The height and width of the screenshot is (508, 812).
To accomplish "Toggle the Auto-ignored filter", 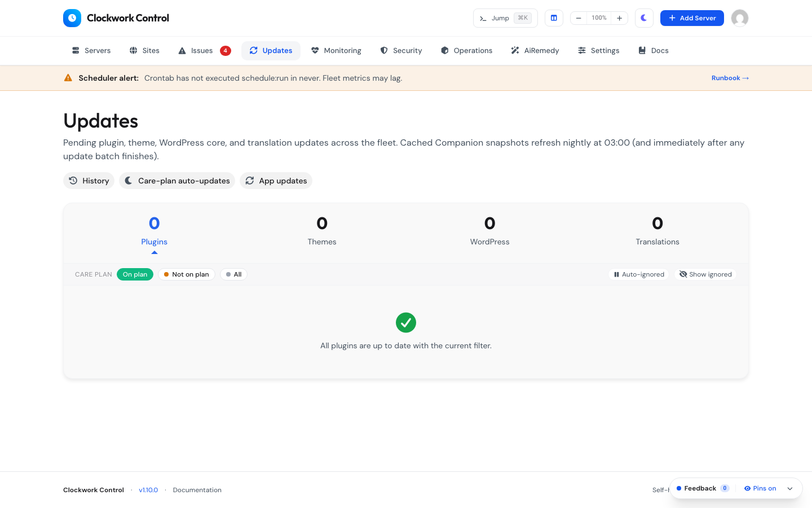I will tap(639, 274).
